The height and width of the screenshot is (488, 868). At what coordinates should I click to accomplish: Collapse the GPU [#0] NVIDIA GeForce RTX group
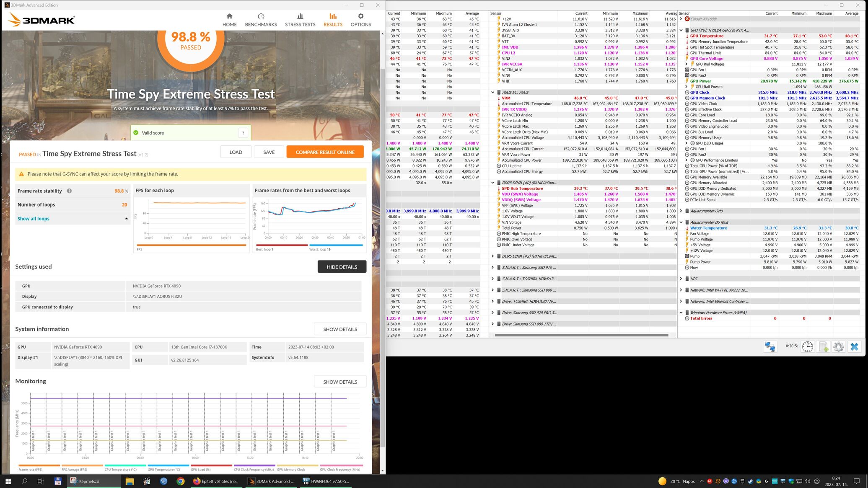[x=681, y=30]
